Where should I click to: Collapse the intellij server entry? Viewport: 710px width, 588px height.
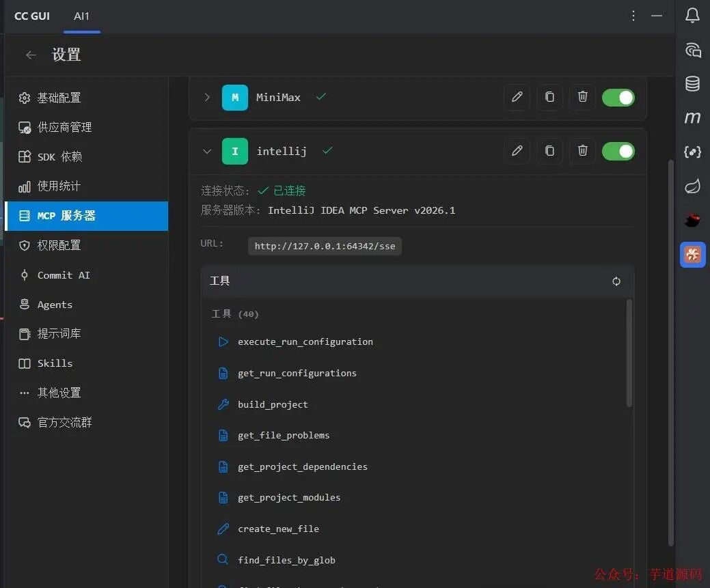pyautogui.click(x=207, y=151)
